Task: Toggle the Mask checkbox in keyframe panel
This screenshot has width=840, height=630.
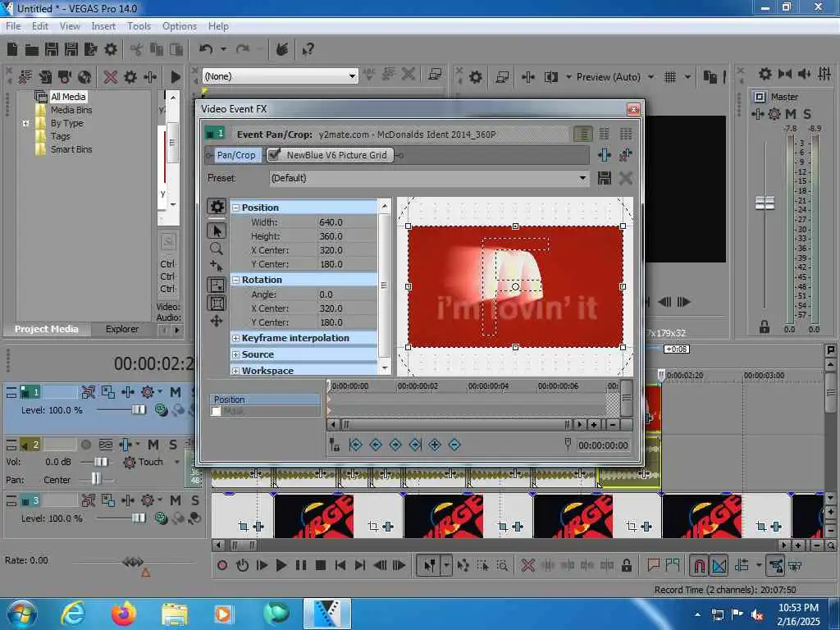Action: (216, 412)
